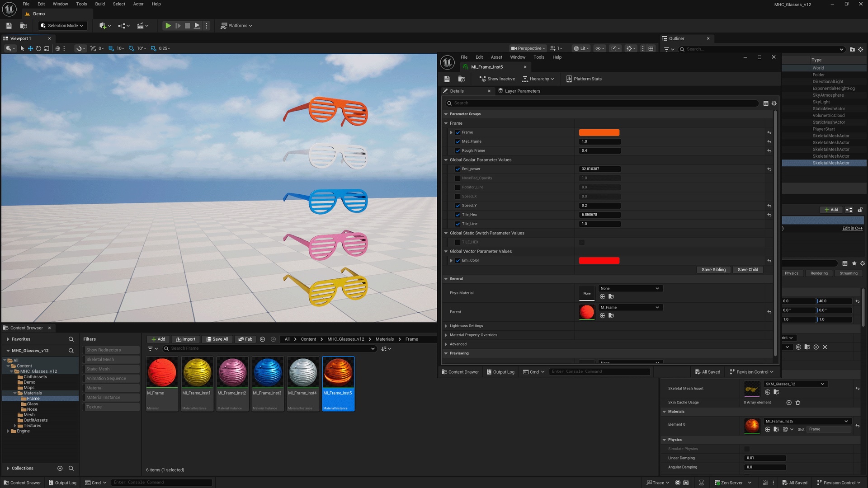Open the sort options icon in Content Browser
This screenshot has height=488, width=868.
coord(386,348)
